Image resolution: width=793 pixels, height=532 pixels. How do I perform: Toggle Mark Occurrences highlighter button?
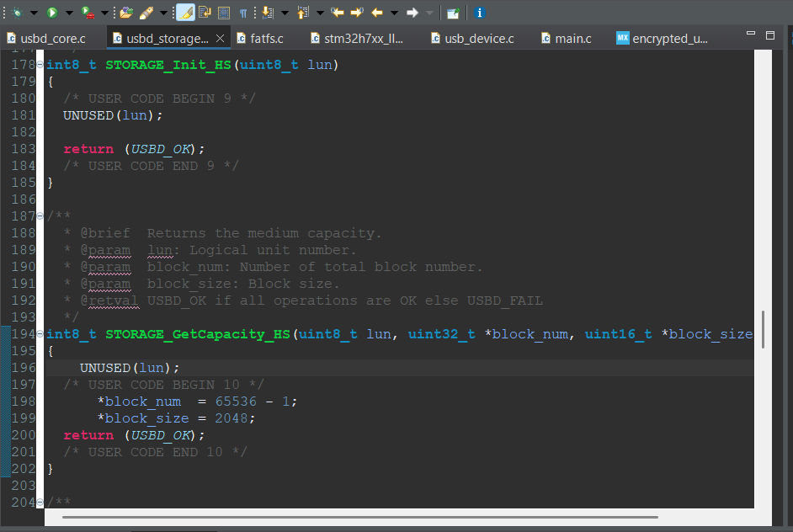point(185,13)
